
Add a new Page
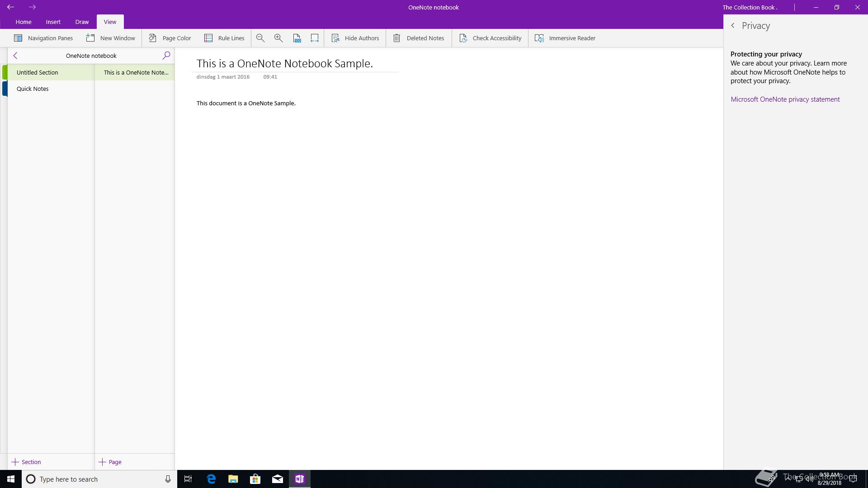[110, 462]
